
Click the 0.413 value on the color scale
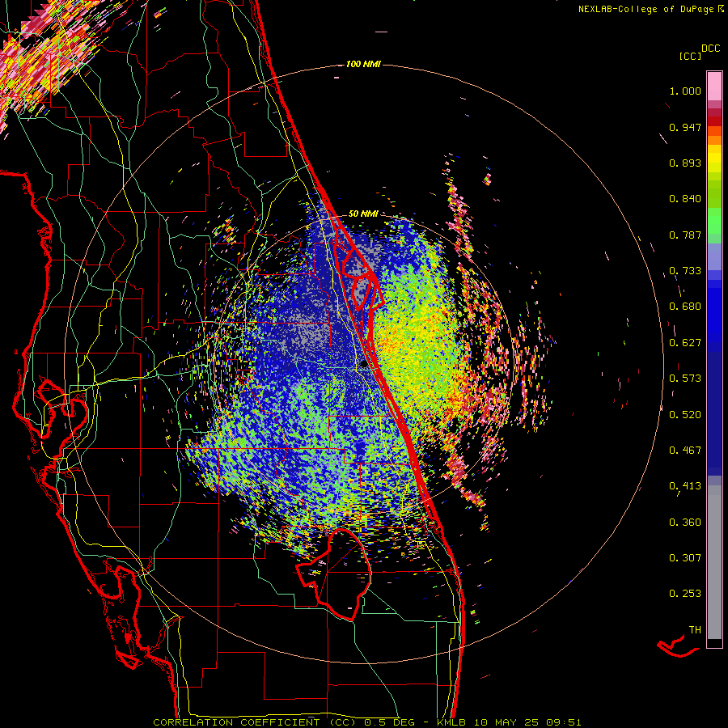[x=685, y=486]
